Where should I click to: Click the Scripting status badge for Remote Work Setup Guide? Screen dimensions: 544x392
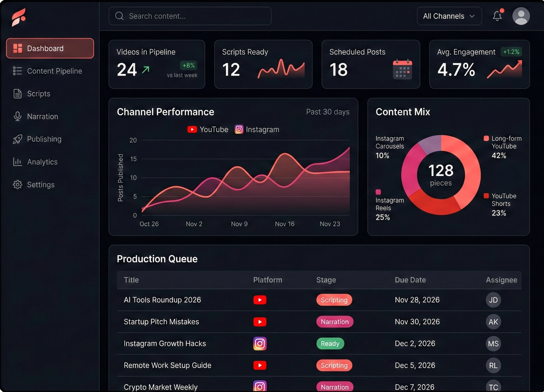pyautogui.click(x=334, y=365)
